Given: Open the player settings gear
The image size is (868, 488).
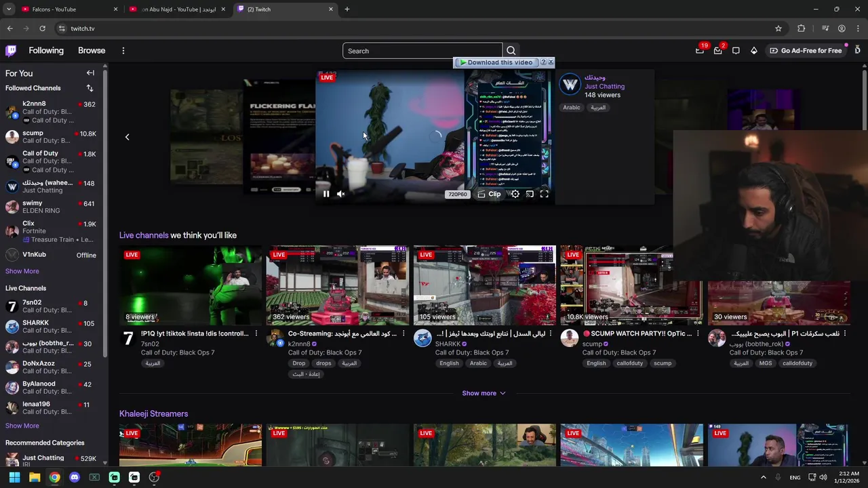Looking at the screenshot, I should point(515,195).
